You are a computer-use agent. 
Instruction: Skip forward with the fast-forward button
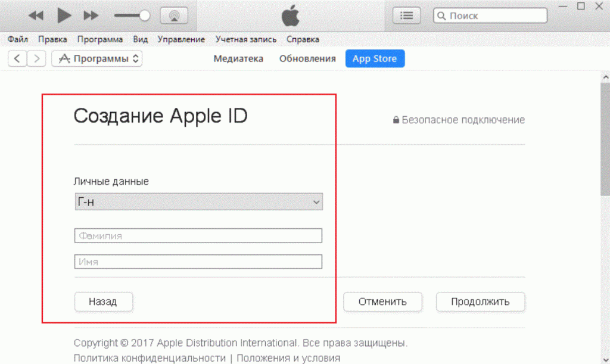tap(91, 15)
